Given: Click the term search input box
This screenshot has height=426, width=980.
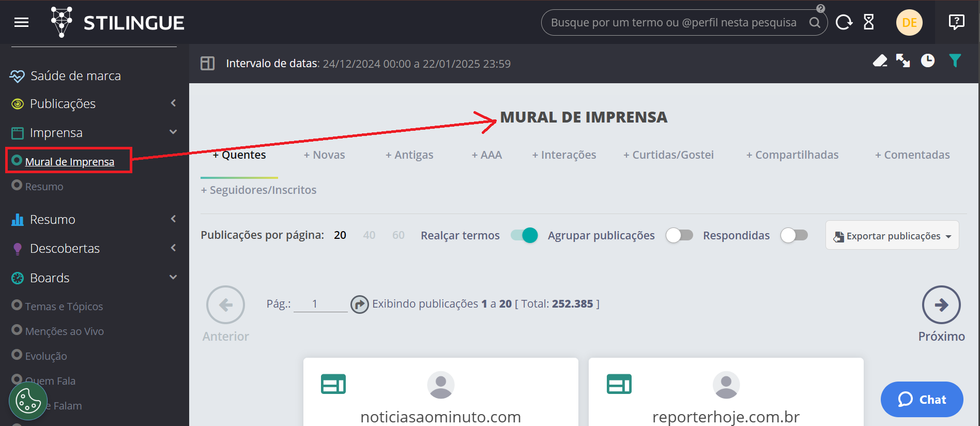Looking at the screenshot, I should 674,23.
